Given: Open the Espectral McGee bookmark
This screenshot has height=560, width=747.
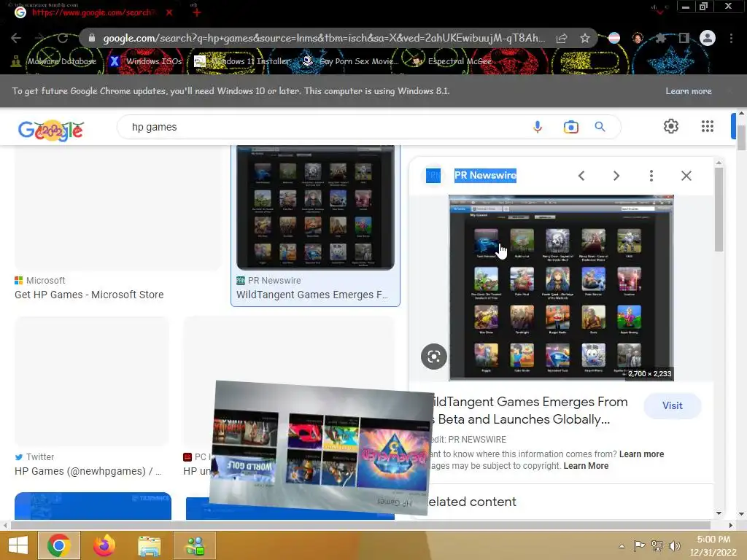Looking at the screenshot, I should (452, 61).
